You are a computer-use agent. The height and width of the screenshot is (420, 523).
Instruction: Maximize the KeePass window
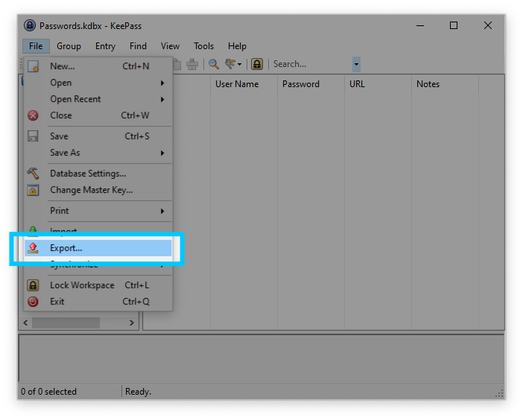pyautogui.click(x=454, y=25)
